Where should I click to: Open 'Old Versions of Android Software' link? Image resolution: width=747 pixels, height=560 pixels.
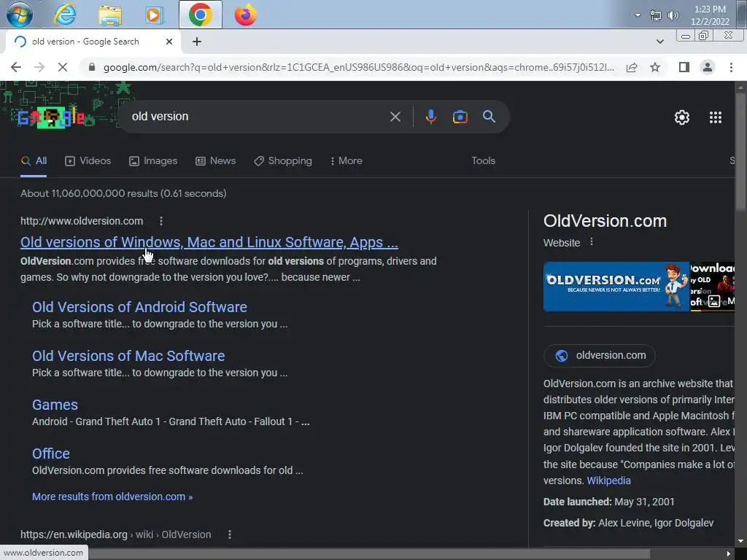click(x=139, y=307)
